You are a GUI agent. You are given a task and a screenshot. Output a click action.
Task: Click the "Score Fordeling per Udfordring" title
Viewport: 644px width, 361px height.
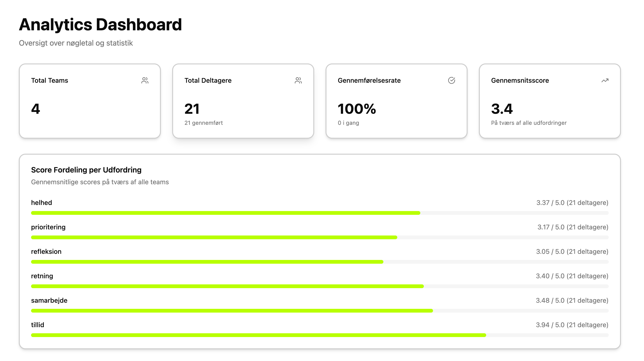point(86,170)
